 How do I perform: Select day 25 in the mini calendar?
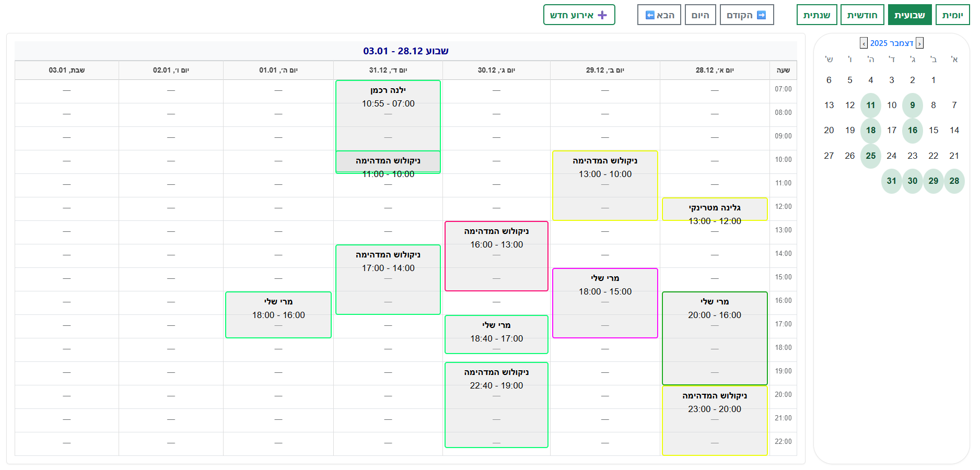click(x=871, y=156)
